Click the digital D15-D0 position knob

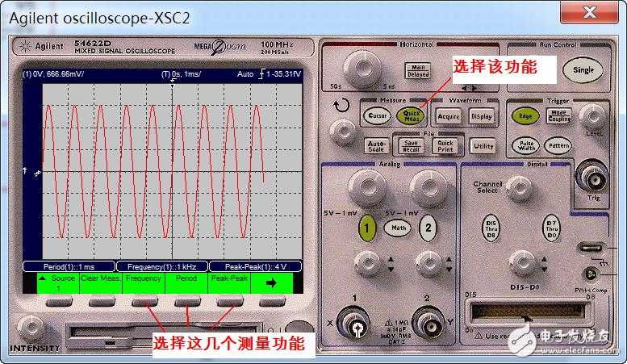(x=522, y=263)
